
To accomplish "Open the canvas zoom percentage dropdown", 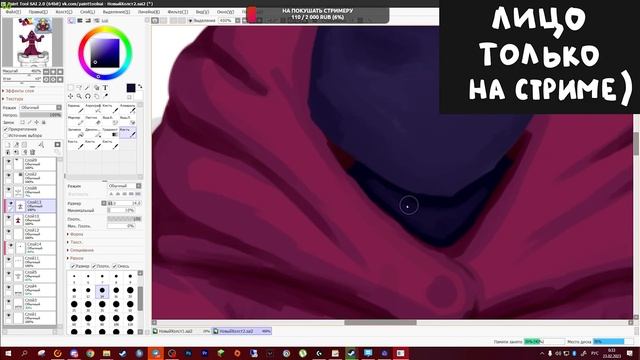I will [x=238, y=20].
